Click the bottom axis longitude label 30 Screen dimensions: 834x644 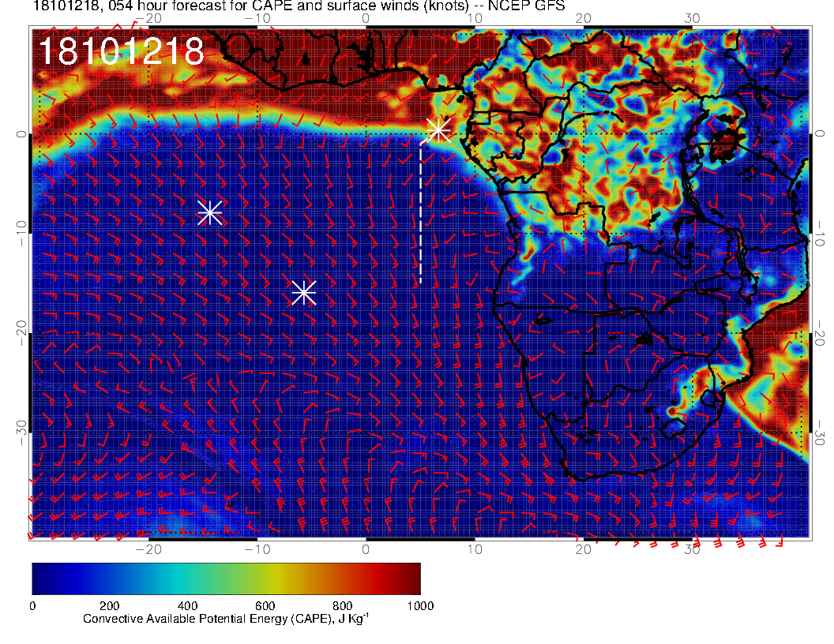tap(692, 549)
